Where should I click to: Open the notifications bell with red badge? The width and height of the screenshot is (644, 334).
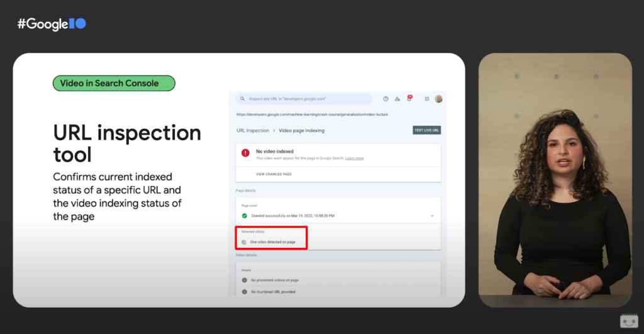pos(409,98)
